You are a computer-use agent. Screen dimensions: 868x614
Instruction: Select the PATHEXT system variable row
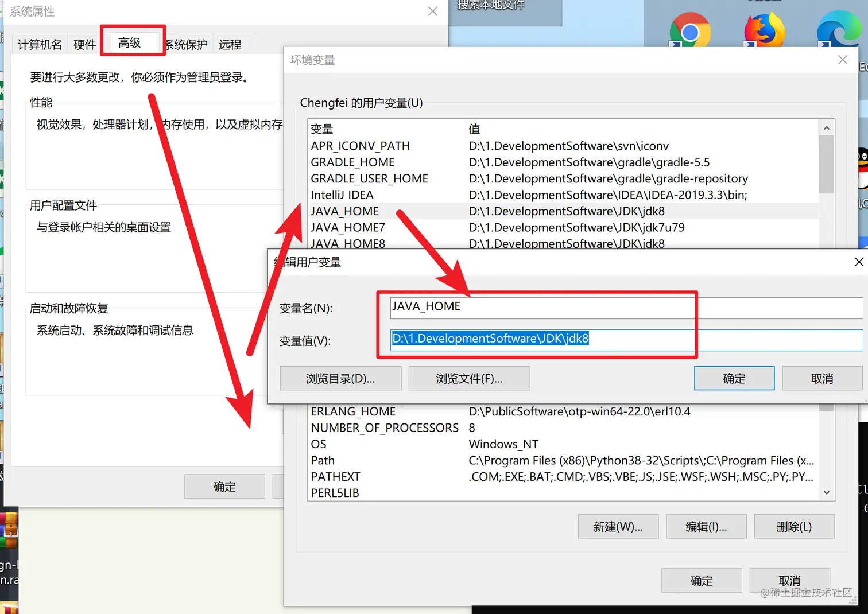tap(563, 477)
